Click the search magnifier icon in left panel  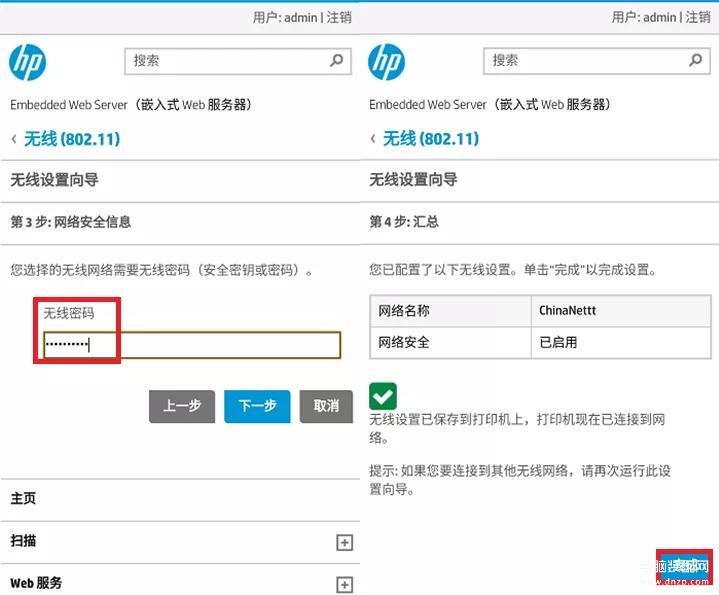[337, 61]
